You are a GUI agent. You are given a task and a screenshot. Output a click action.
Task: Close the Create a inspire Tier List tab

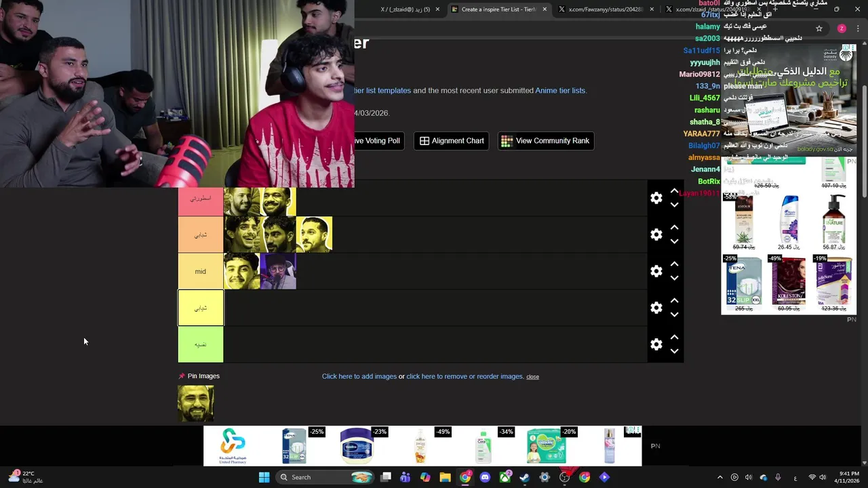[545, 9]
